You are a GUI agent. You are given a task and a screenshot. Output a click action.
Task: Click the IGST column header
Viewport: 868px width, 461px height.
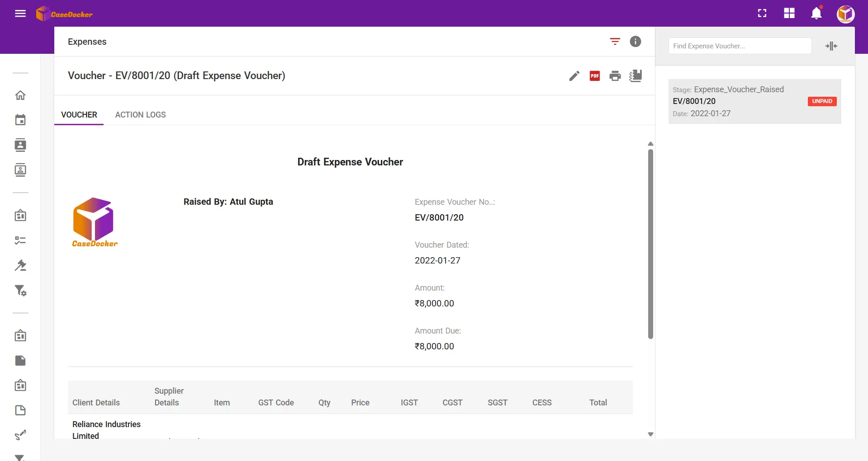409,403
